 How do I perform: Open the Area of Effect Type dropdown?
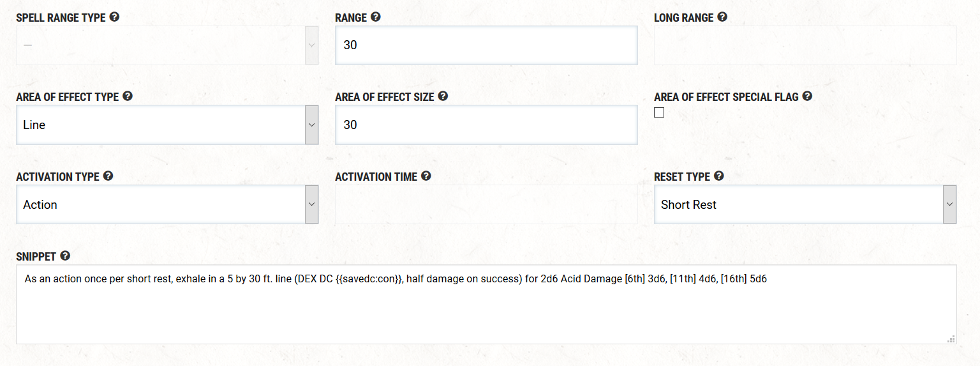coord(167,125)
